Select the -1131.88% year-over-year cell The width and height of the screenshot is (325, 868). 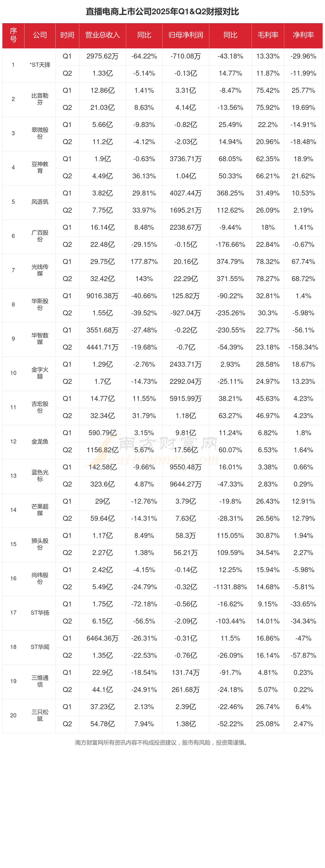(230, 587)
